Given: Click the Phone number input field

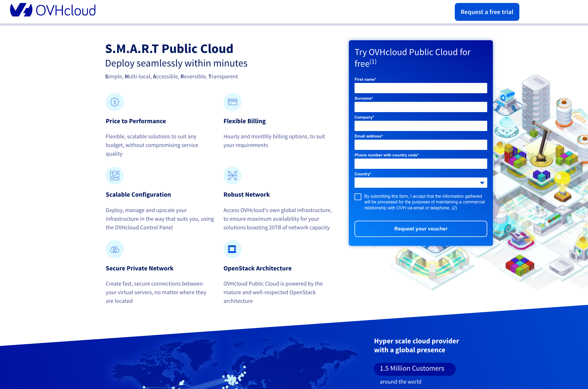Looking at the screenshot, I should click(x=421, y=164).
